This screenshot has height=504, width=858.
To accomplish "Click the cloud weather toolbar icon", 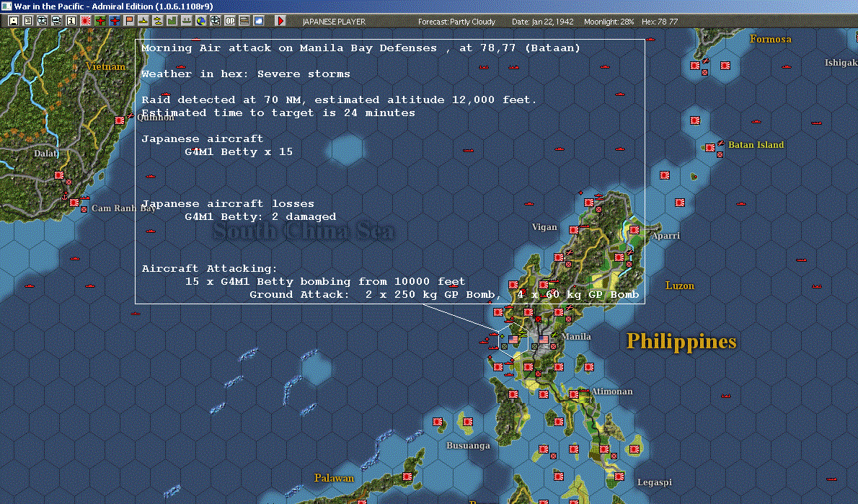I will click(x=259, y=21).
